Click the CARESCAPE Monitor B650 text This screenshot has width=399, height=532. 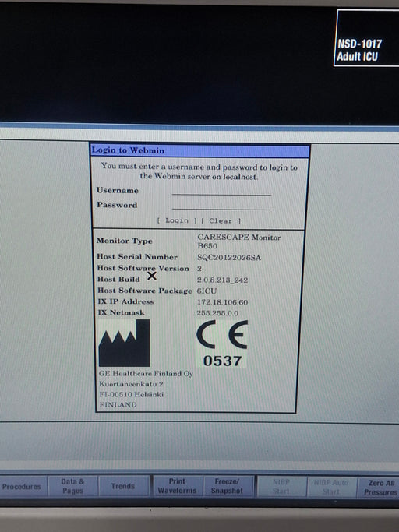pos(239,241)
